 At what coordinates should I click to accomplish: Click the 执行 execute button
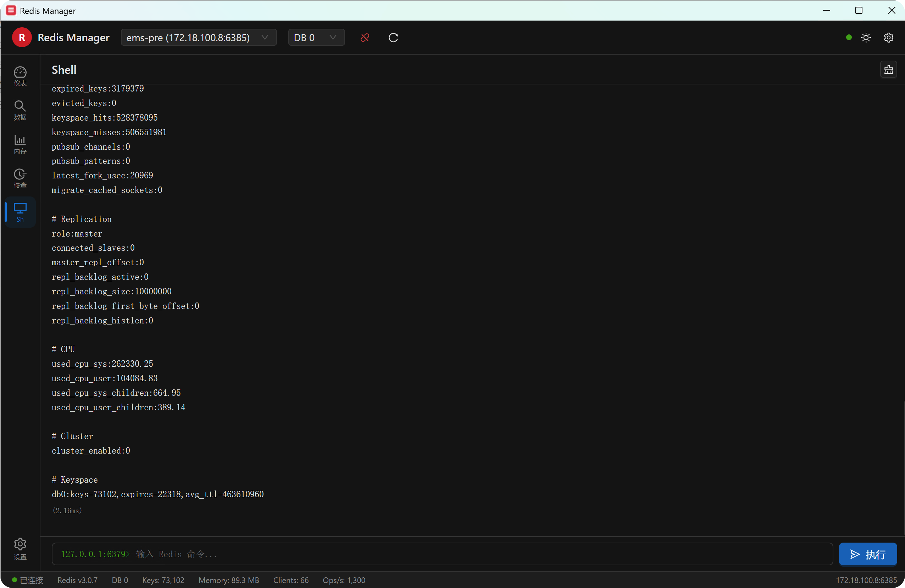click(868, 554)
